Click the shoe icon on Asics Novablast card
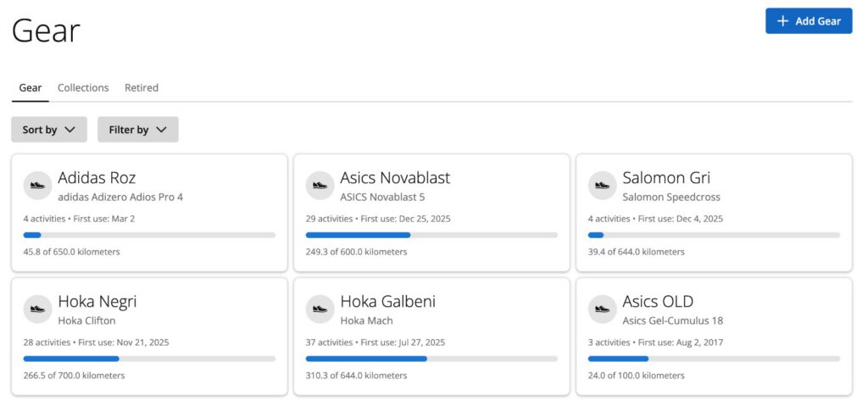Viewport: 868px width, 412px height. pyautogui.click(x=320, y=185)
